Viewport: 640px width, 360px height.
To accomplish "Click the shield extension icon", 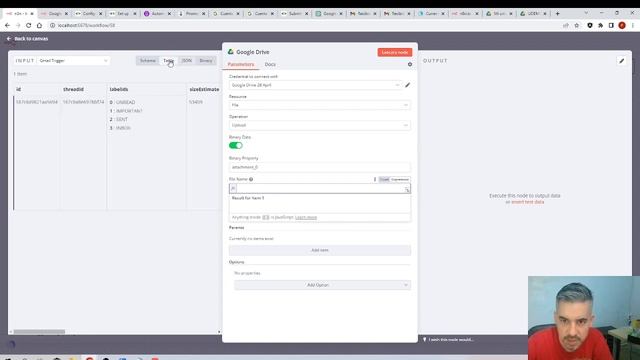I will click(x=590, y=25).
